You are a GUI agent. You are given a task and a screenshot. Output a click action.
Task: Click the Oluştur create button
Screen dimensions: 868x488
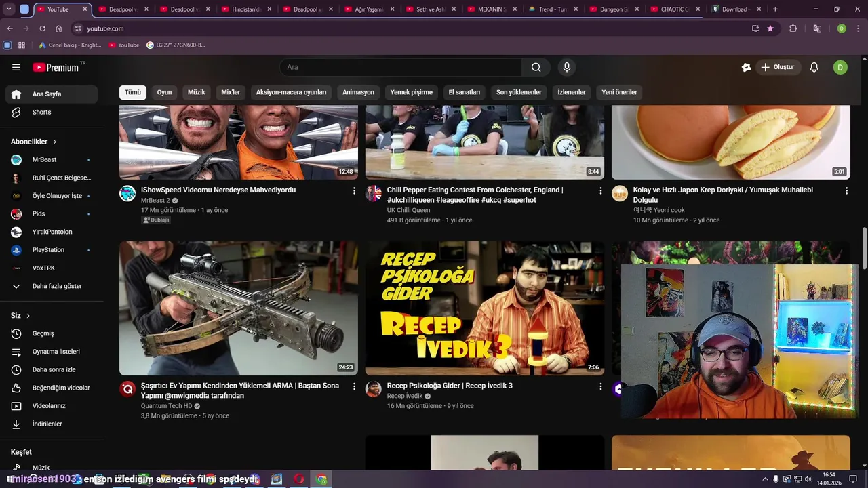tap(777, 67)
